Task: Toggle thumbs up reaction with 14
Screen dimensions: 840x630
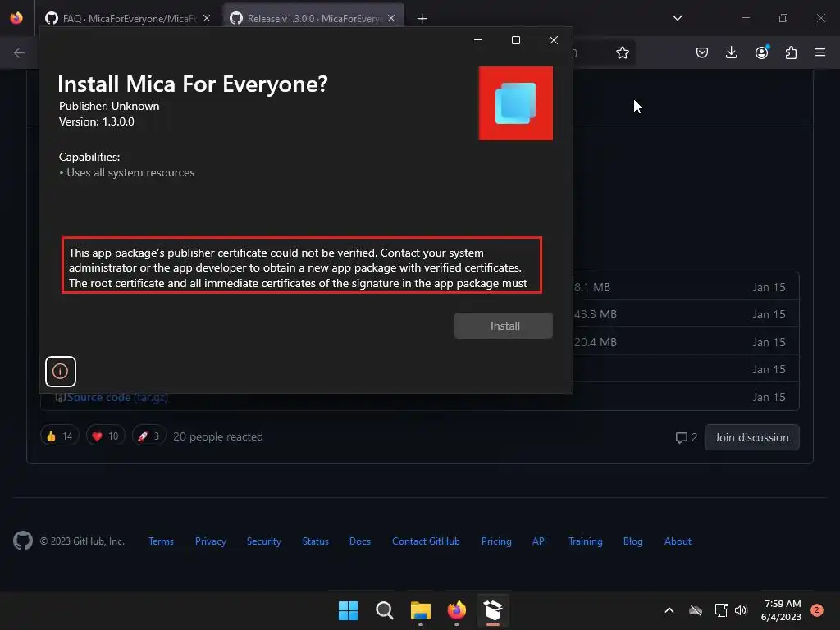Action: coord(60,436)
